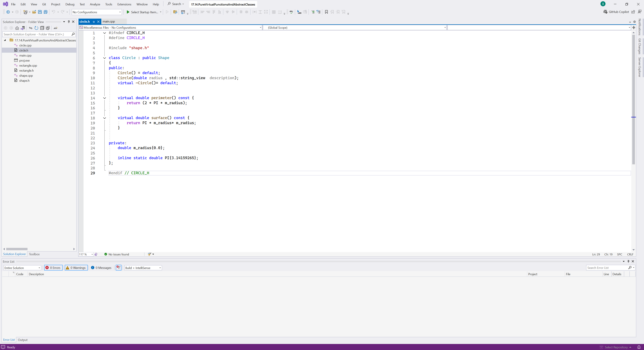Open the 117 % zoom level dropdown
Viewport: 644px width, 350px height.
86,254
